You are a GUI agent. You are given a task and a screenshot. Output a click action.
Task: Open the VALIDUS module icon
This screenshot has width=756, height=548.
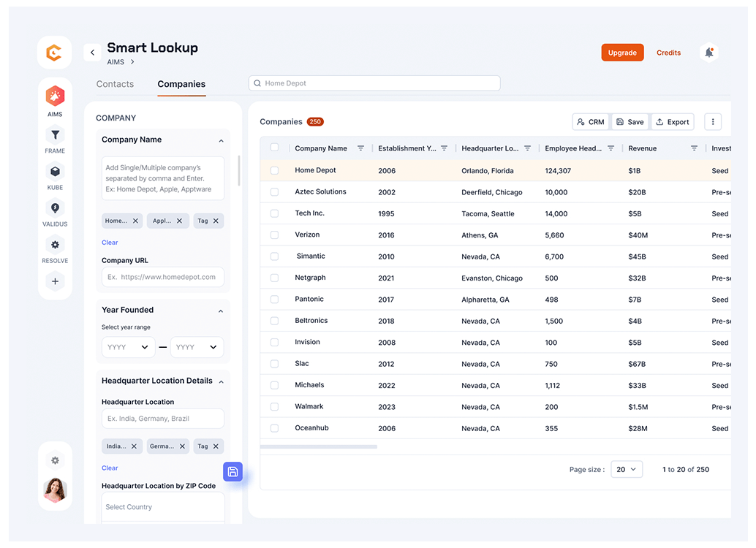(55, 208)
